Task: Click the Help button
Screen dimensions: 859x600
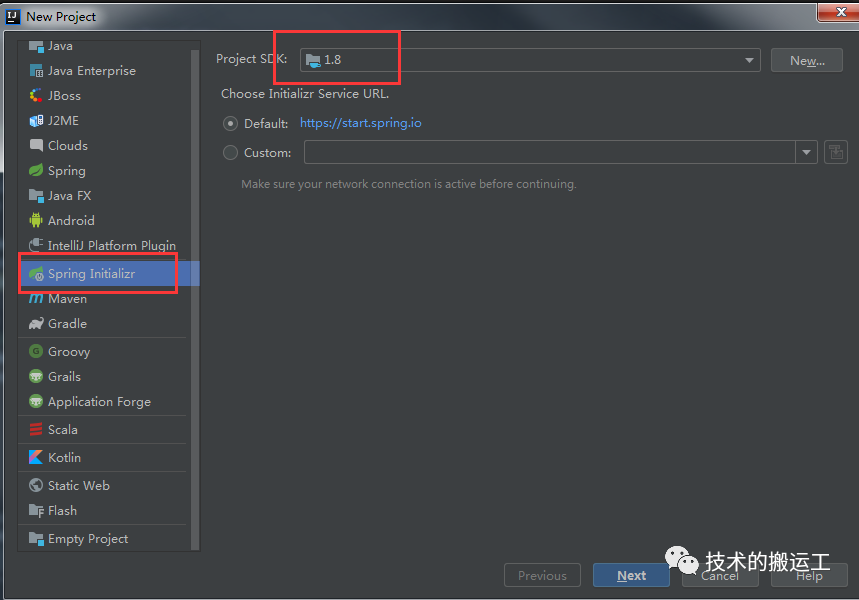Action: point(809,575)
